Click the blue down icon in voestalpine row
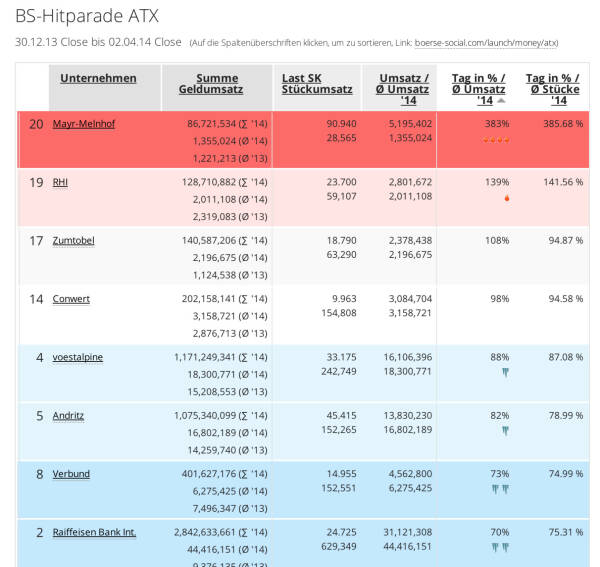Image resolution: width=600 pixels, height=567 pixels. click(504, 372)
